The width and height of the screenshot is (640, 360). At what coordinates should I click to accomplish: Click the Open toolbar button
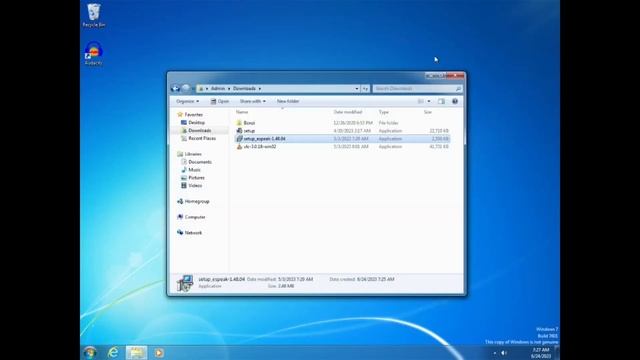tap(220, 101)
